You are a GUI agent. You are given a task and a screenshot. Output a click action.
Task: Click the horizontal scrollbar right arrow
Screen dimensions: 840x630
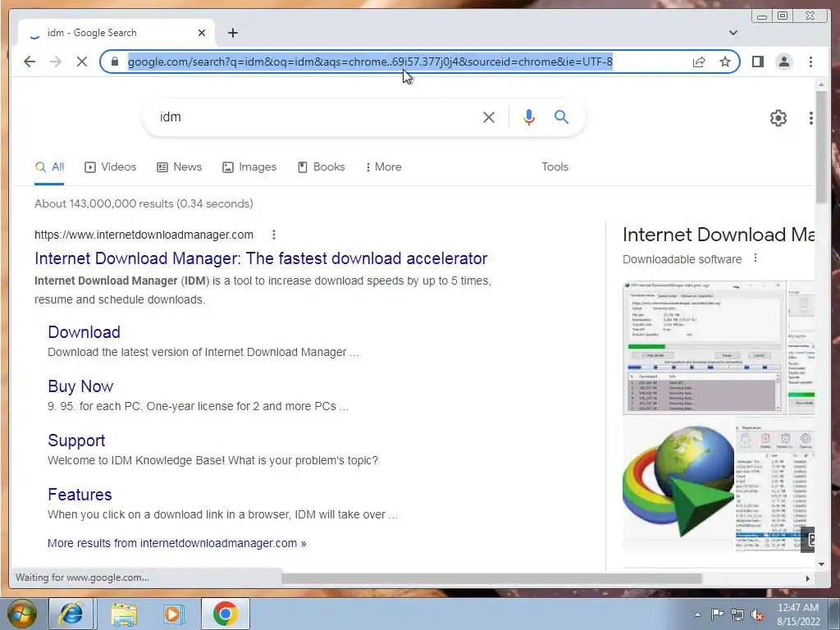[808, 578]
